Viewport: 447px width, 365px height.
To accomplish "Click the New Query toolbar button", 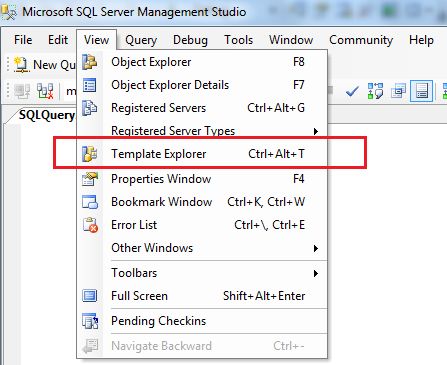I will (x=45, y=65).
